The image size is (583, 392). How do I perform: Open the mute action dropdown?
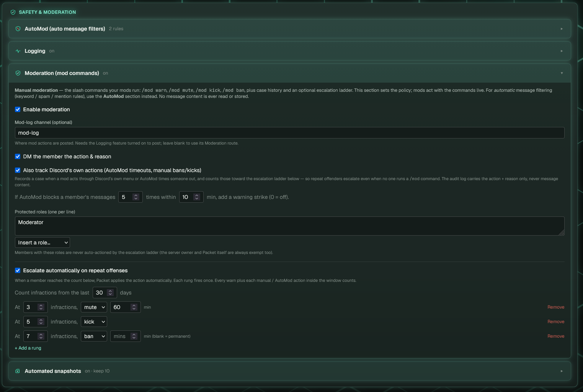coord(94,307)
